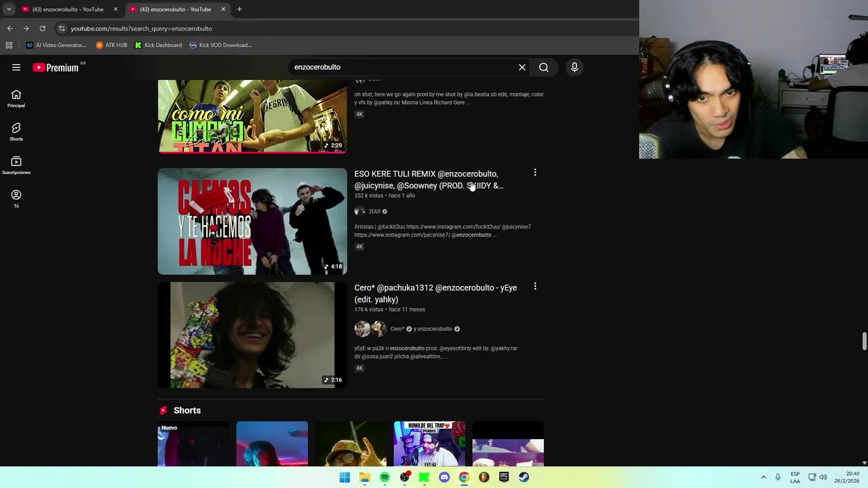Go to Principal home in sidebar
The width and height of the screenshot is (868, 488).
(x=16, y=99)
